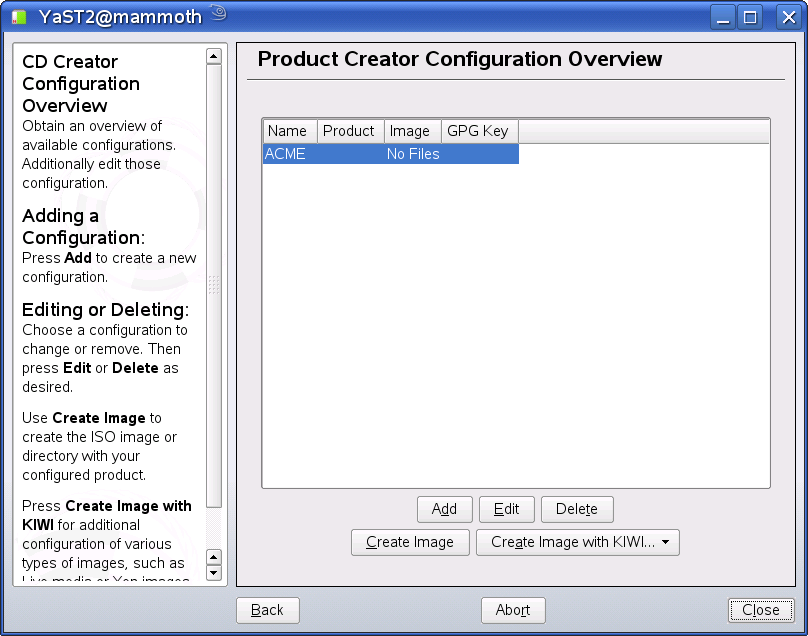Click the Image column header
This screenshot has height=636, width=808.
tap(412, 131)
